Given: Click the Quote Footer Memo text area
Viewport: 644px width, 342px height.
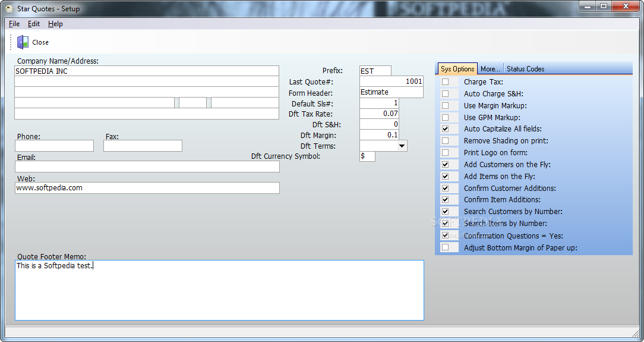Looking at the screenshot, I should (219, 290).
